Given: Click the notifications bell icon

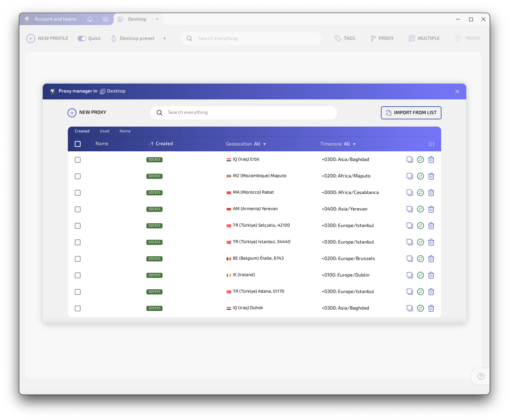Looking at the screenshot, I should pyautogui.click(x=90, y=19).
